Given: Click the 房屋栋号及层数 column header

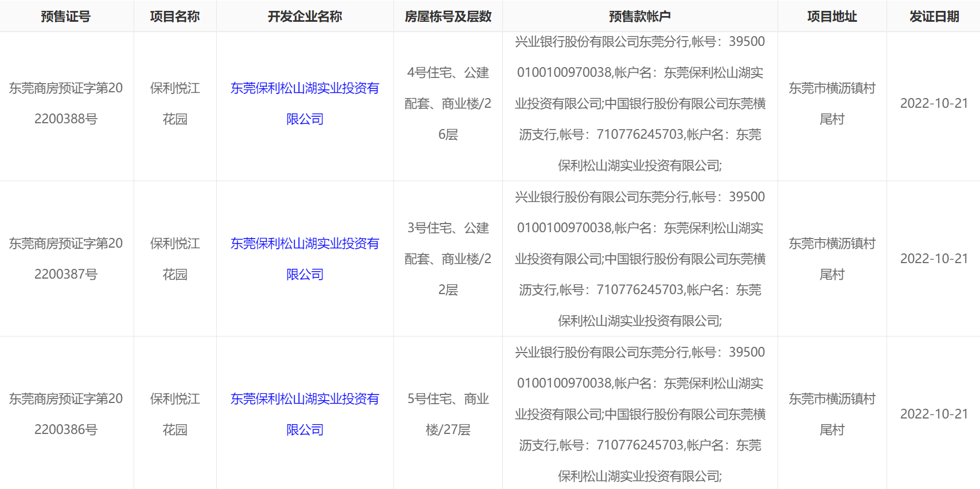Looking at the screenshot, I should tap(448, 17).
